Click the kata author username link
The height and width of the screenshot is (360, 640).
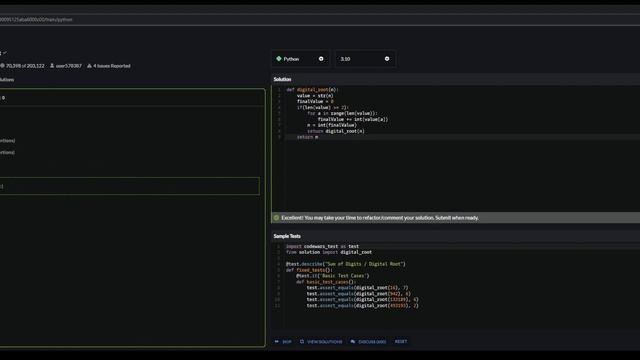(x=69, y=66)
